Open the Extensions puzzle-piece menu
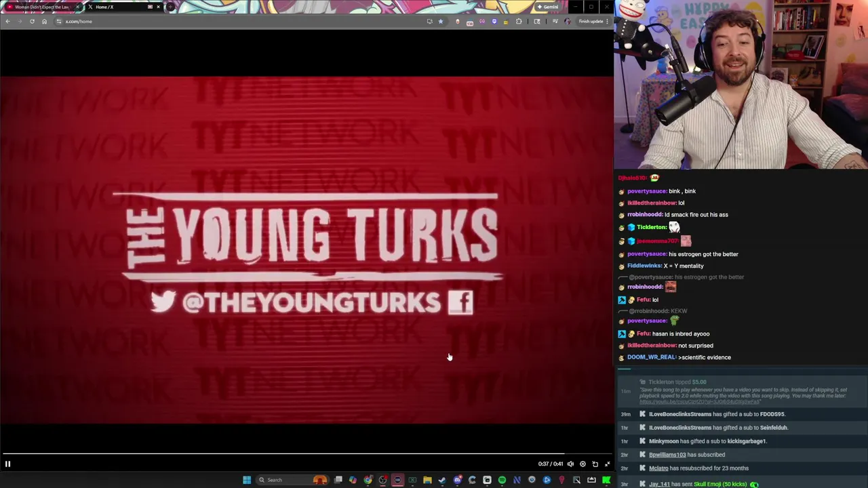868x488 pixels. pos(519,21)
